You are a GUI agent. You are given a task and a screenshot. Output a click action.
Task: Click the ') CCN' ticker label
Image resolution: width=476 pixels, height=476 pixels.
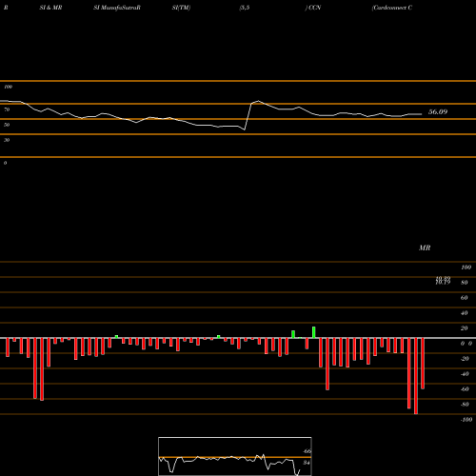click(313, 8)
